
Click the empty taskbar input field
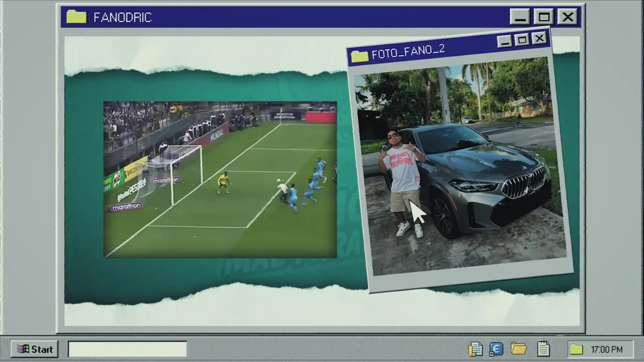coord(127,349)
